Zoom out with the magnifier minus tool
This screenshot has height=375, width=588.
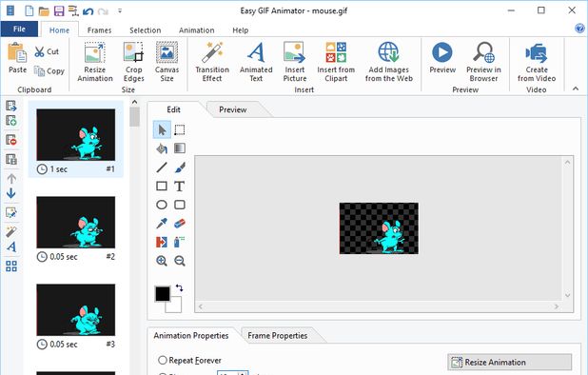pyautogui.click(x=180, y=261)
